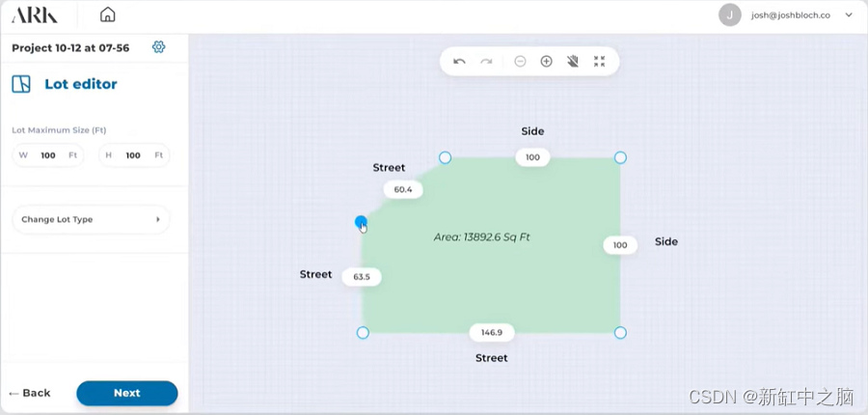
Task: Go to the home icon
Action: pyautogui.click(x=107, y=15)
